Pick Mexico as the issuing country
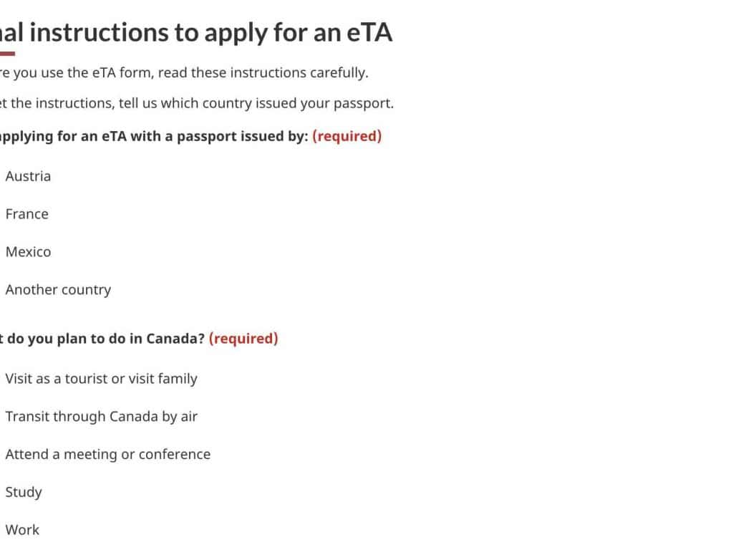The image size is (746, 560). pyautogui.click(x=28, y=252)
